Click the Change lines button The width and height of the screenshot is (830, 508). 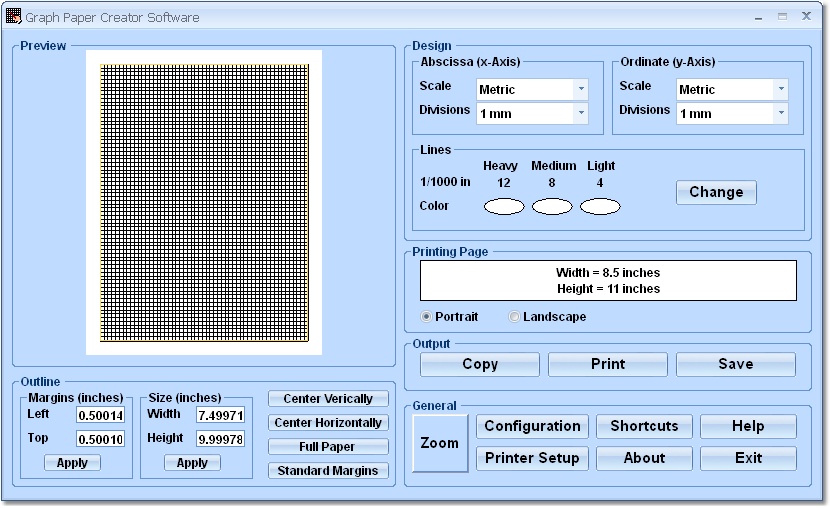(x=716, y=192)
